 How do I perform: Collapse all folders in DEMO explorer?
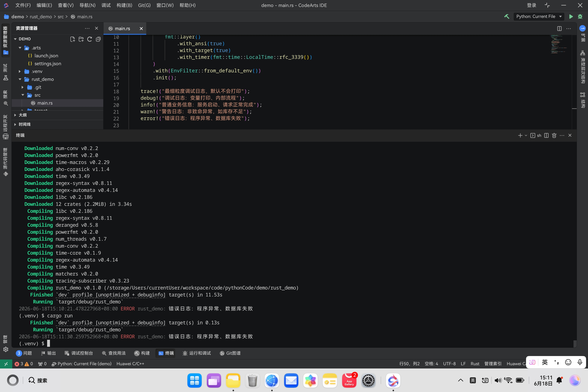(98, 39)
